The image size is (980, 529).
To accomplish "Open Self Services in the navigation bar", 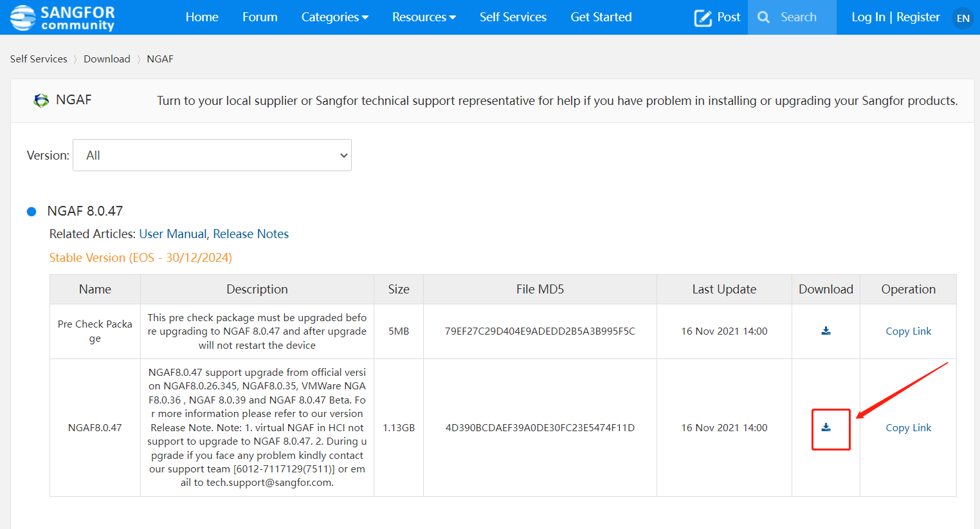I will pos(513,17).
